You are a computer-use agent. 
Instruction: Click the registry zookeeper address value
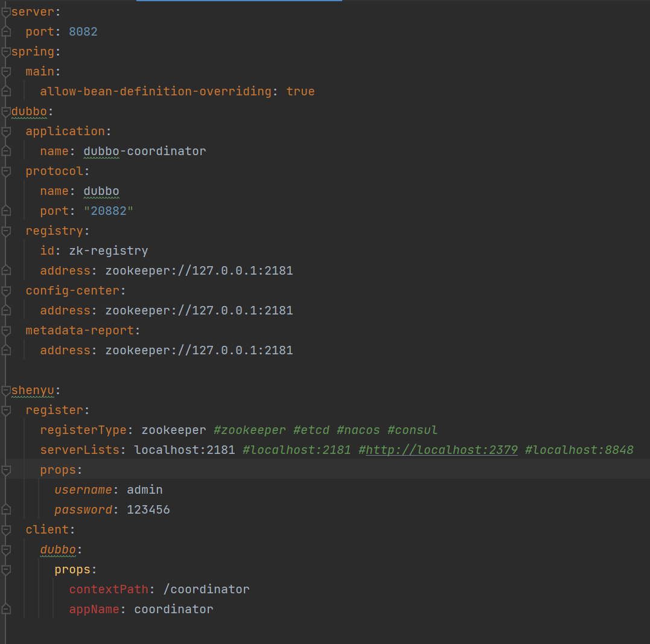199,271
